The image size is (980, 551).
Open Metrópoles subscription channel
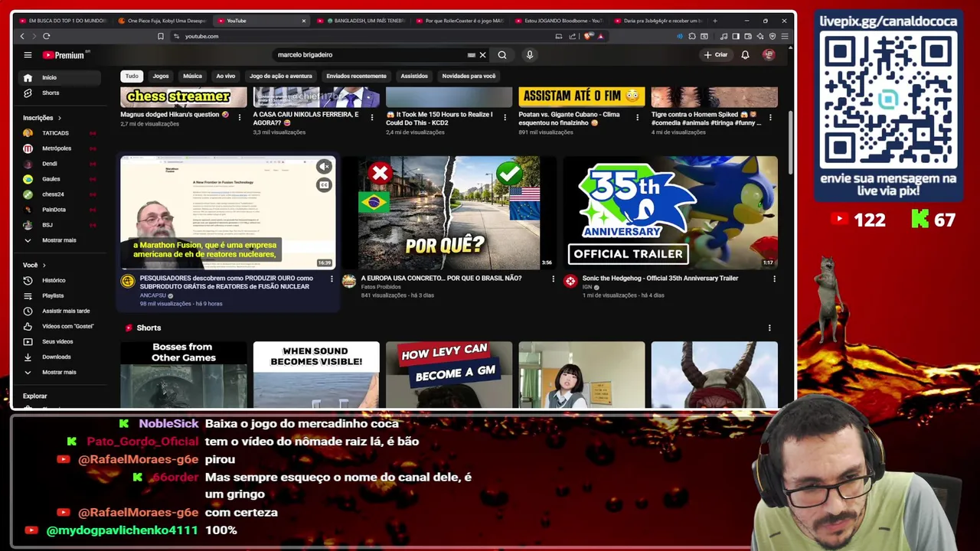(x=60, y=148)
